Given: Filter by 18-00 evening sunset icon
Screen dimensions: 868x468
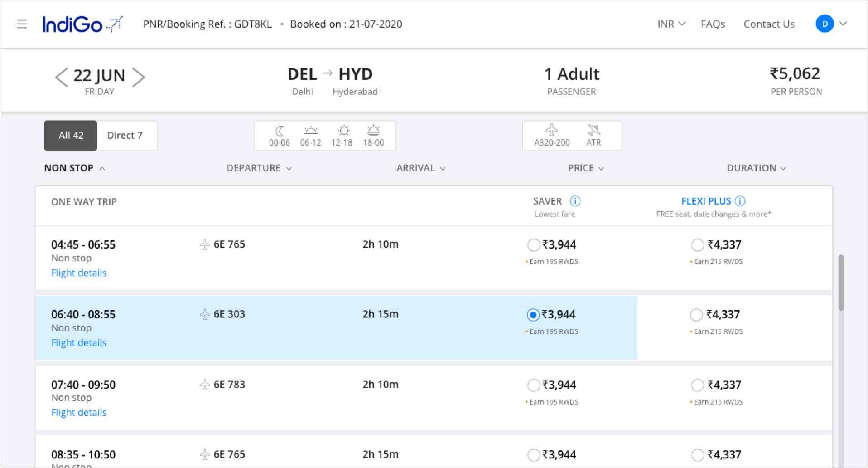Looking at the screenshot, I should pyautogui.click(x=373, y=136).
